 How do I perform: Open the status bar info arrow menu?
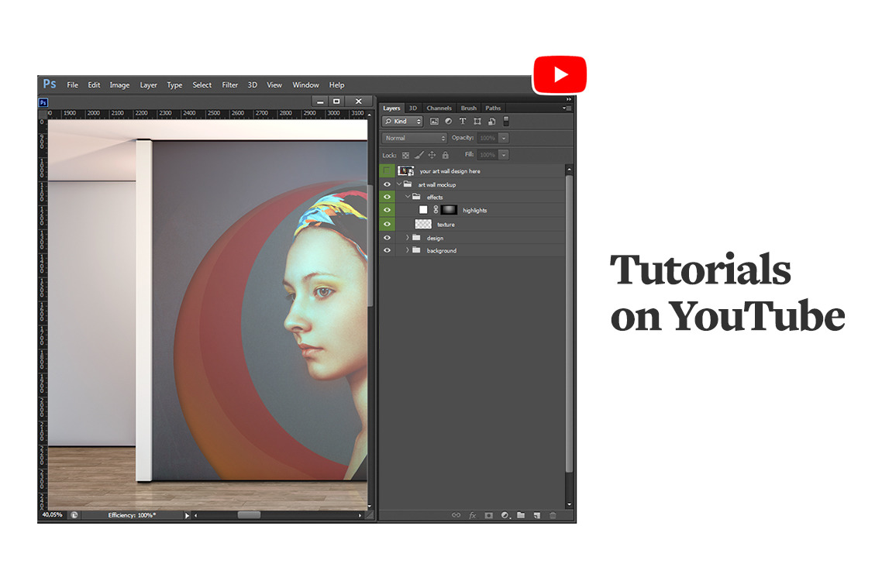click(188, 515)
